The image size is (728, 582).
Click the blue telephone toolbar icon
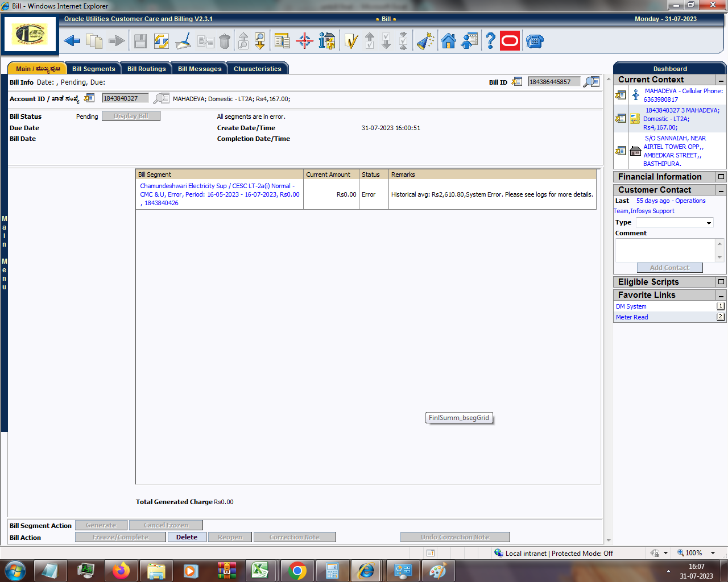[x=534, y=41]
